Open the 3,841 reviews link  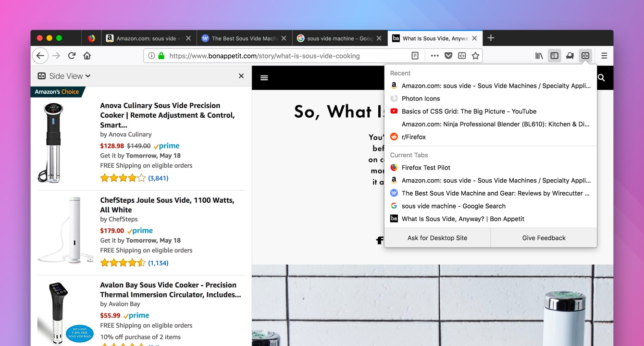(158, 178)
